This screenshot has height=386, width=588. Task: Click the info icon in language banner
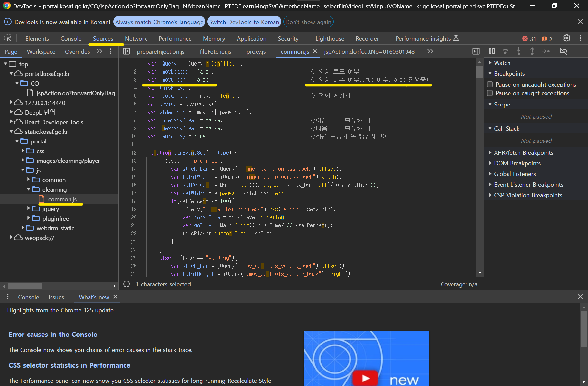coord(7,22)
